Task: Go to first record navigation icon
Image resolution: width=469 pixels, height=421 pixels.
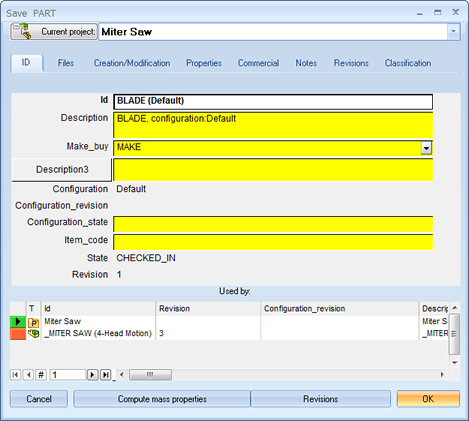Action: pyautogui.click(x=15, y=375)
